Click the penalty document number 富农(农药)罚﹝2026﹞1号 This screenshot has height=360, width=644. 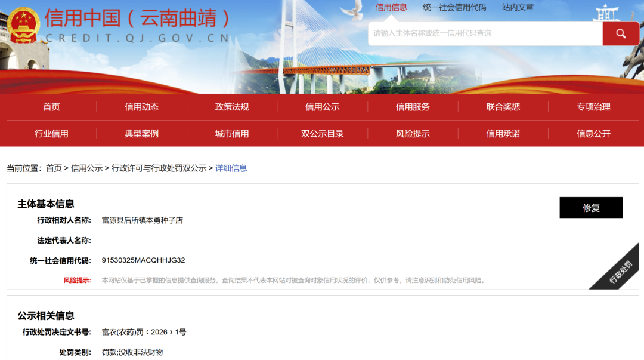[x=144, y=332]
